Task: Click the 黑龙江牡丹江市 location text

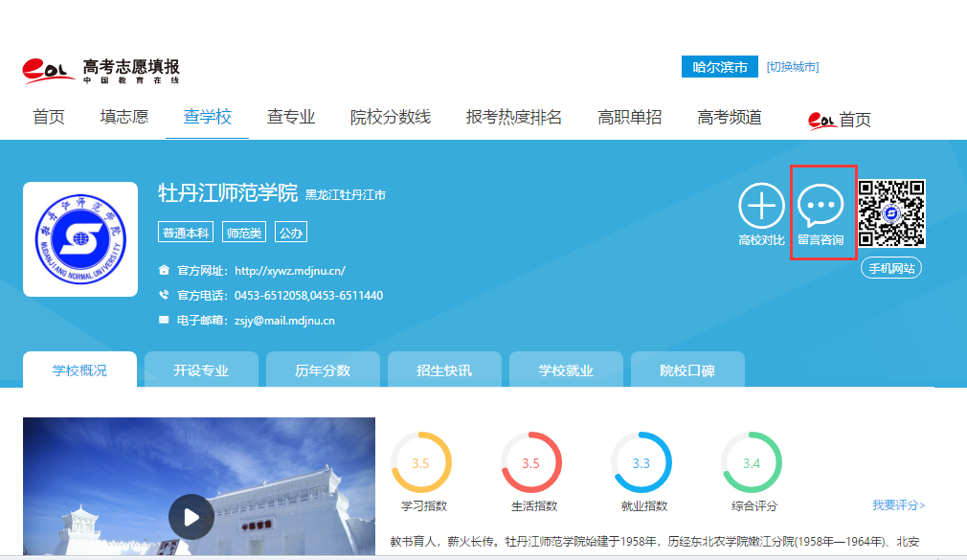Action: 346,195
